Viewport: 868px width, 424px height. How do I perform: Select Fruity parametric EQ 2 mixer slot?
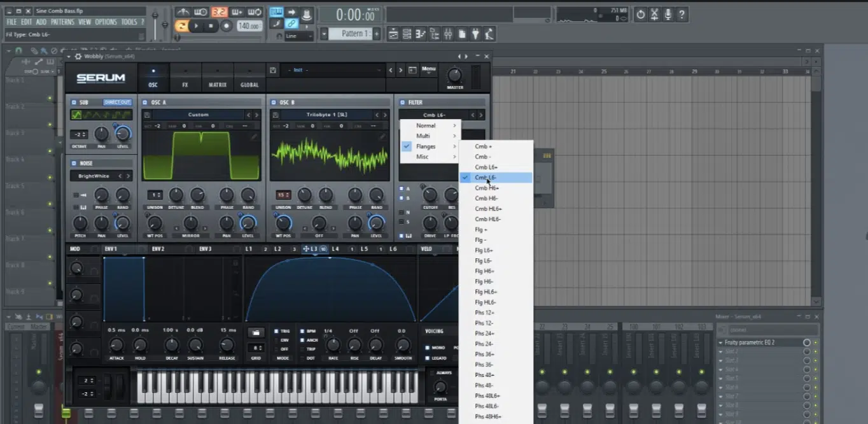[x=759, y=343]
